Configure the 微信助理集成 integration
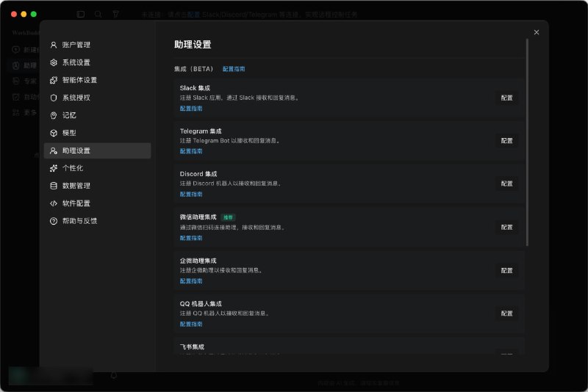The width and height of the screenshot is (588, 392). tap(506, 228)
